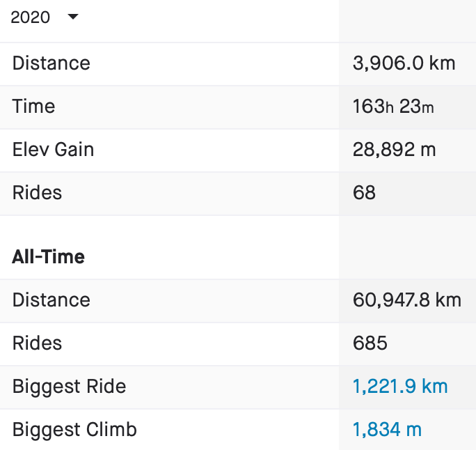Image resolution: width=476 pixels, height=450 pixels.
Task: Click the Rides label beside the 685 count
Action: [x=37, y=343]
